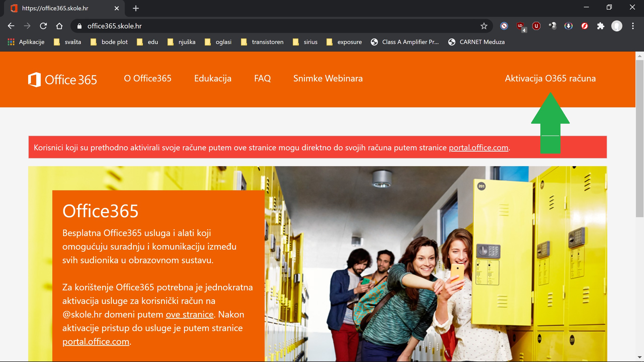
Task: Open the CARNET Meduza bookmark
Action: click(x=476, y=42)
